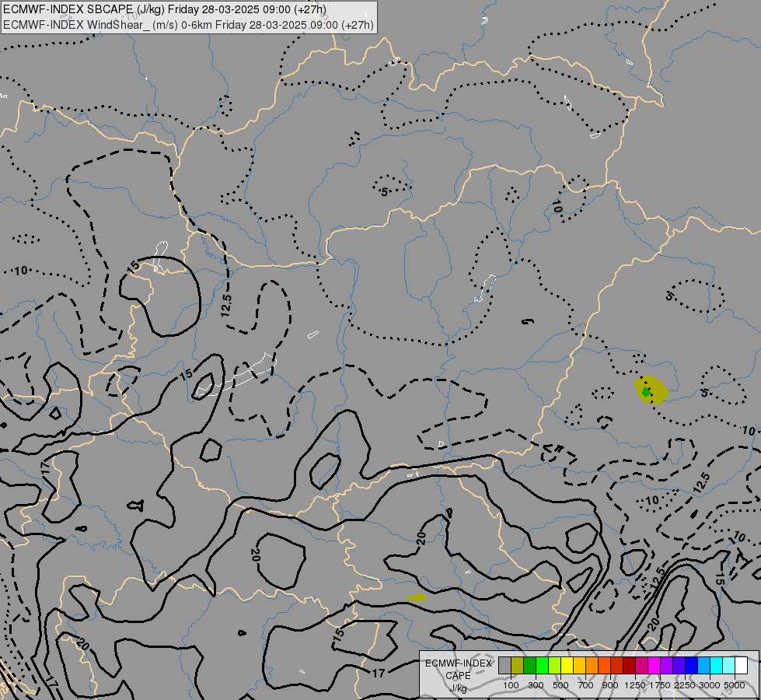Click the white swatch at the legend end
The image size is (761, 700).
(x=742, y=666)
